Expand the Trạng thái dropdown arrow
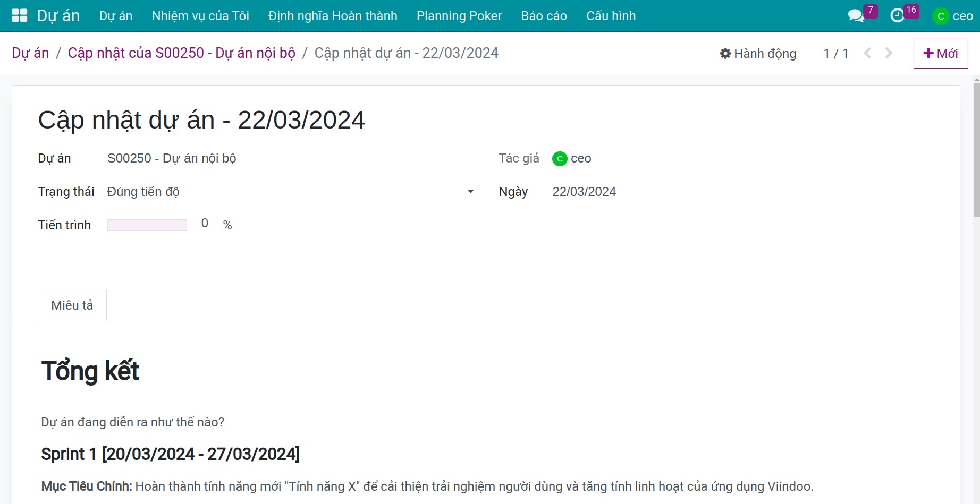 [470, 192]
